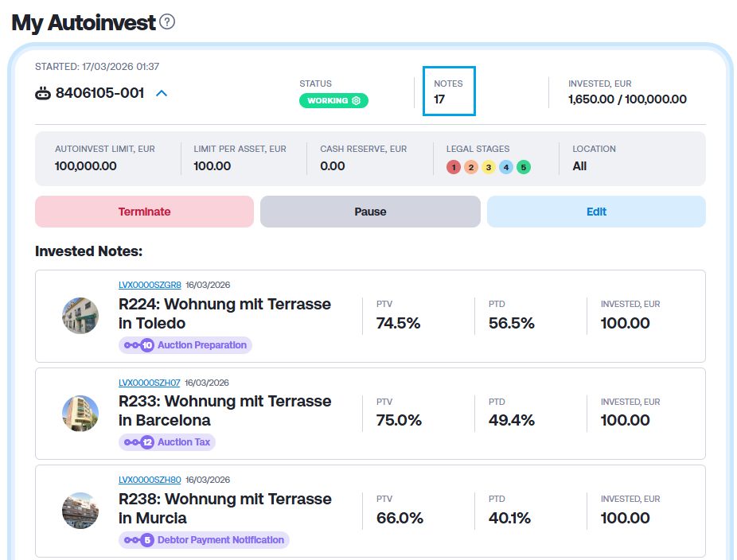Screen dimensions: 737x560
Task: Click the green legal stage 5 circle
Action: (x=523, y=167)
